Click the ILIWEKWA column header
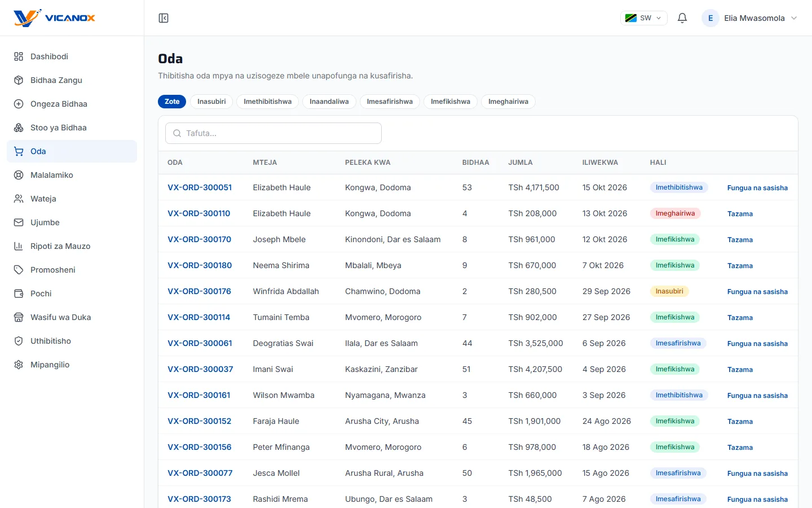The image size is (812, 508). pos(600,163)
